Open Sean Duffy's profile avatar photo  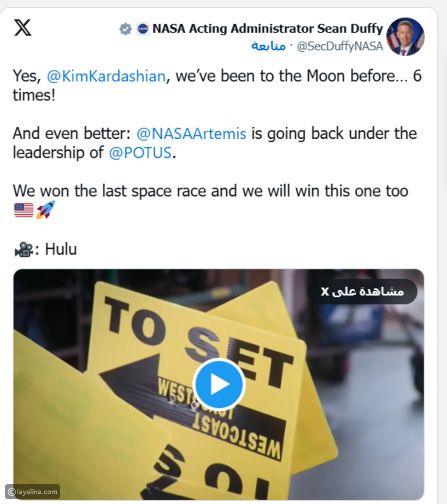(405, 37)
